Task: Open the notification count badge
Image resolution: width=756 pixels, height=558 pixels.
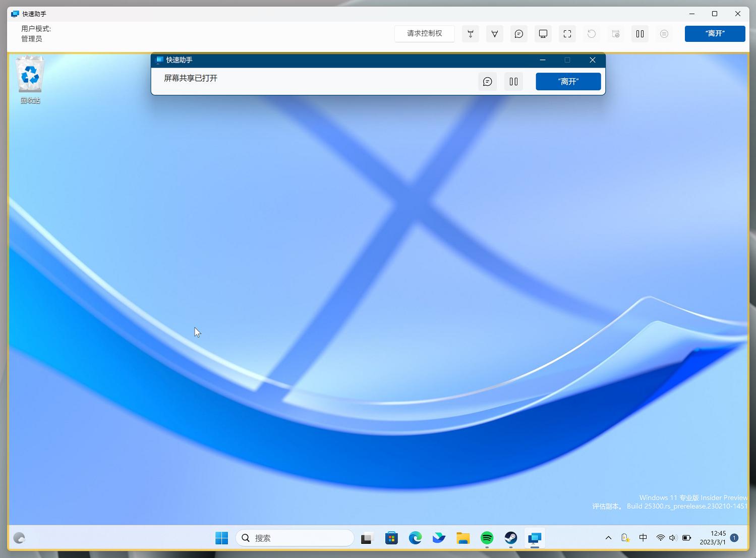Action: tap(734, 538)
